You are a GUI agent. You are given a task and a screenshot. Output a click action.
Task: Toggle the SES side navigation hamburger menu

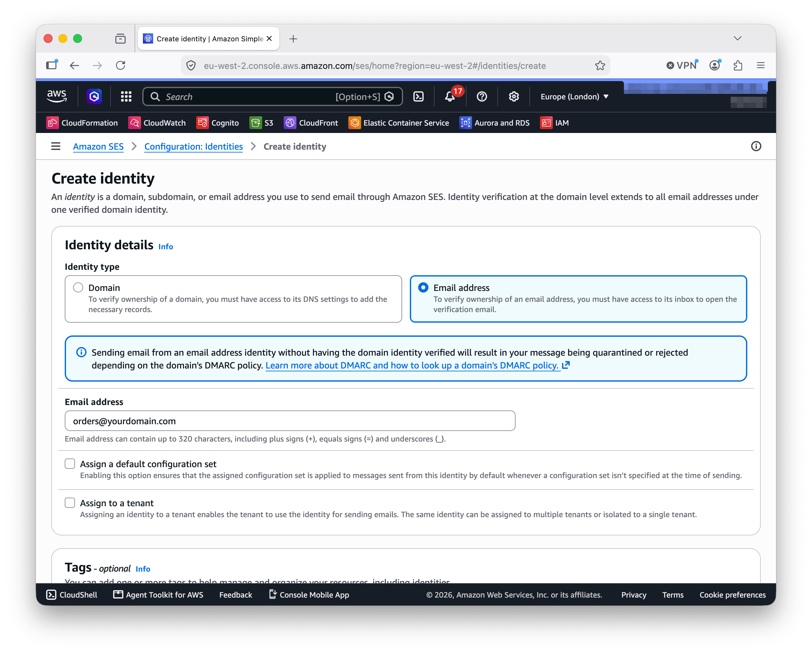tap(56, 146)
